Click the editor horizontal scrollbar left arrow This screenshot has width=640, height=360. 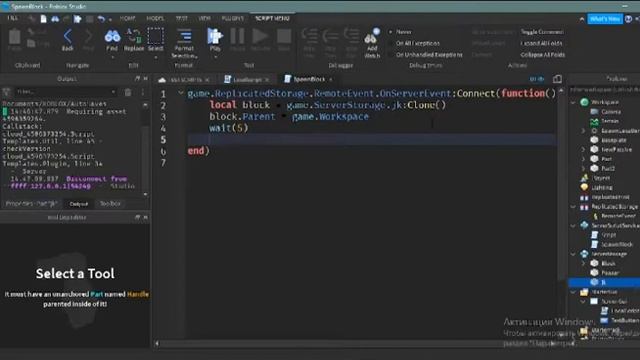point(156,344)
